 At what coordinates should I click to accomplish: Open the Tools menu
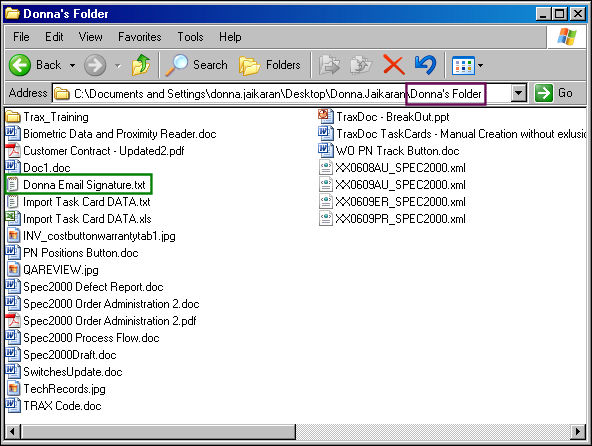[190, 37]
